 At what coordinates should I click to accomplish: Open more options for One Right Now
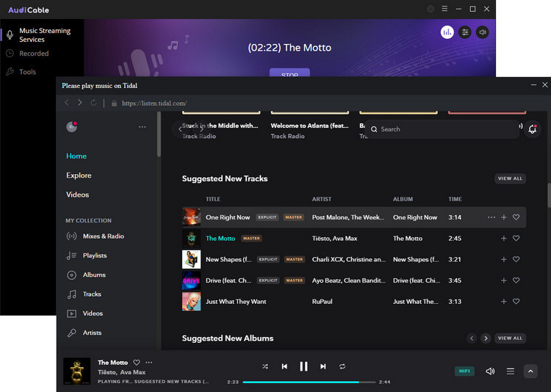tap(491, 217)
